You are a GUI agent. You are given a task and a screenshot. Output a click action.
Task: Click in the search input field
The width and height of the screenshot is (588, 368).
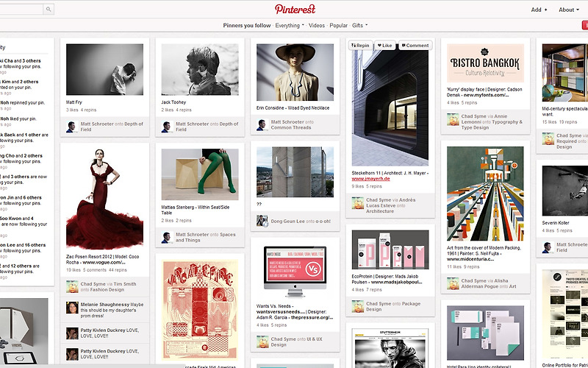[x=21, y=9]
